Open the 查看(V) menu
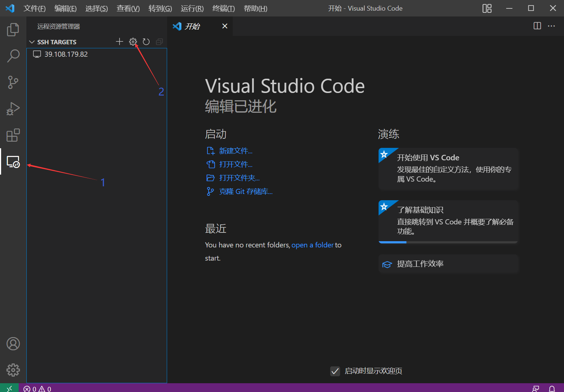This screenshot has width=564, height=392. 128,8
